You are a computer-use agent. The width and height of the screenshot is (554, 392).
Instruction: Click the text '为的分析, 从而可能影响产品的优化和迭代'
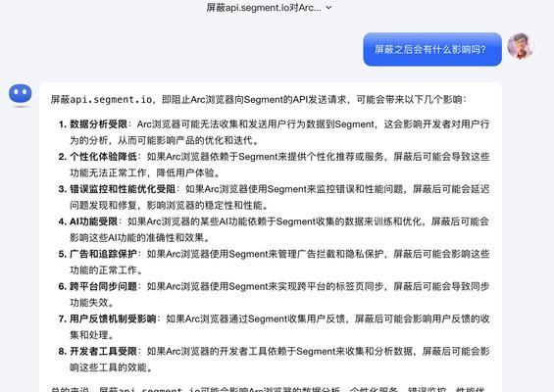(x=165, y=140)
